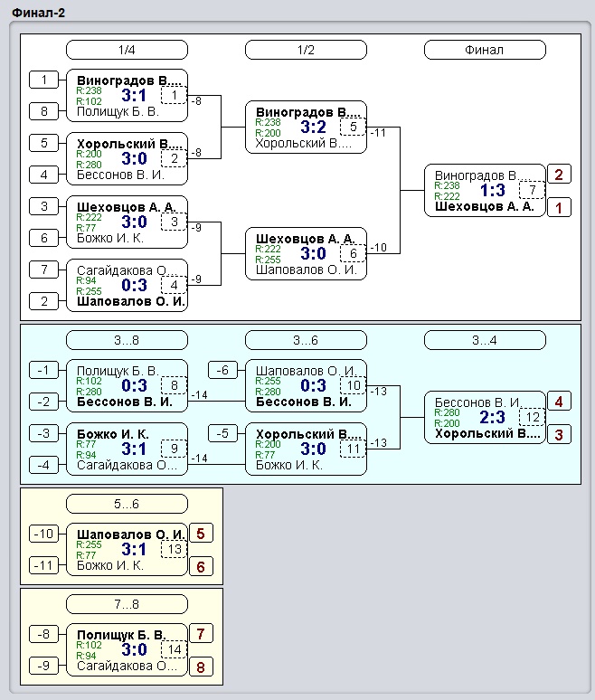Click seed box 3 left of Шеховцов quarterfinal

pos(43,207)
